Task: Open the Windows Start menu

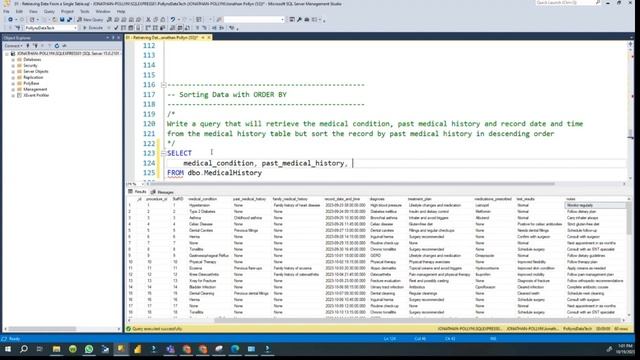Action: [x=8, y=349]
